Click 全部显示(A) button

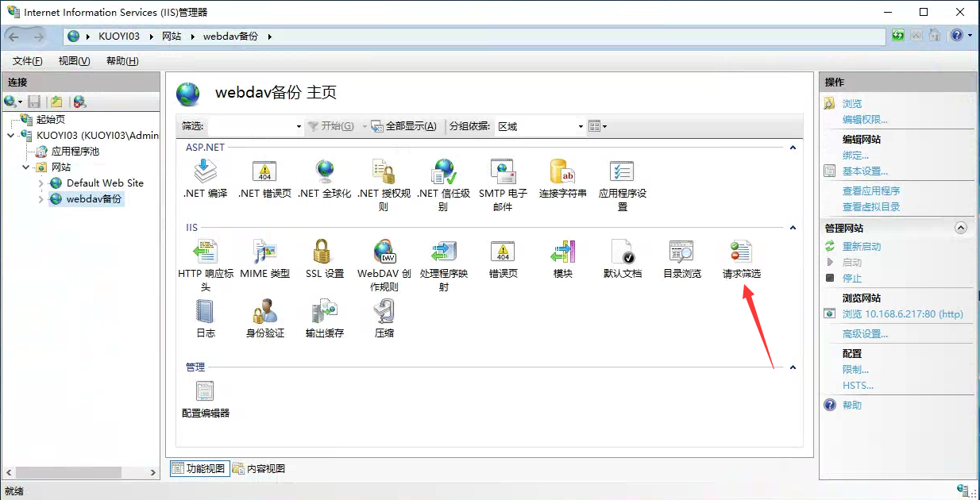tap(404, 126)
